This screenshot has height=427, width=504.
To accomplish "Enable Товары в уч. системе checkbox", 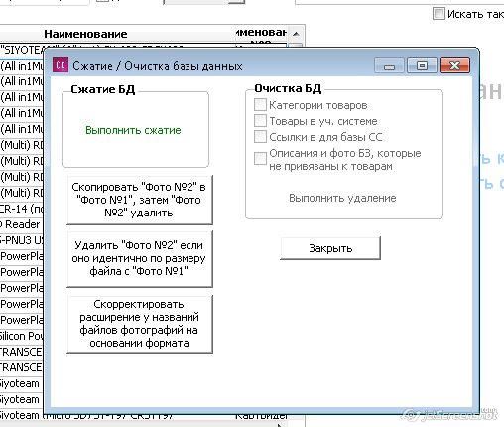I will pos(260,121).
